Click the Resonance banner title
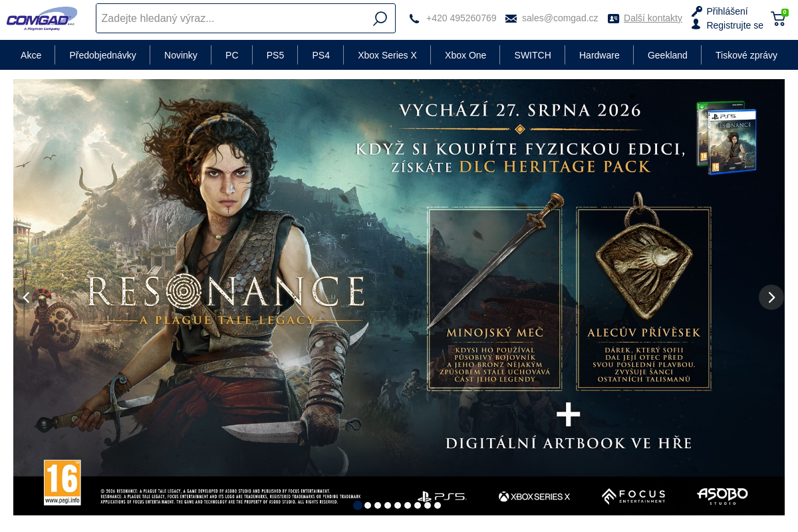798x532 pixels. point(226,299)
